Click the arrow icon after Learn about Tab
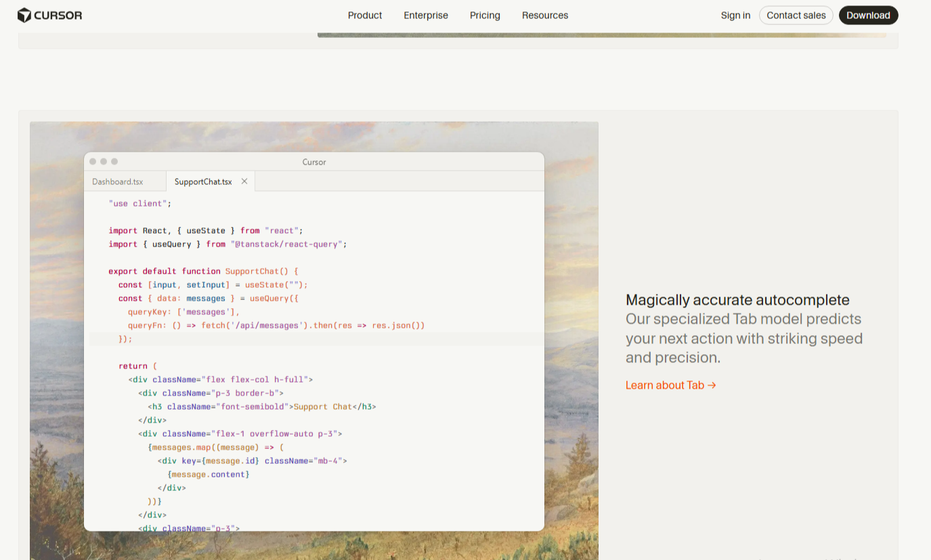 point(712,385)
